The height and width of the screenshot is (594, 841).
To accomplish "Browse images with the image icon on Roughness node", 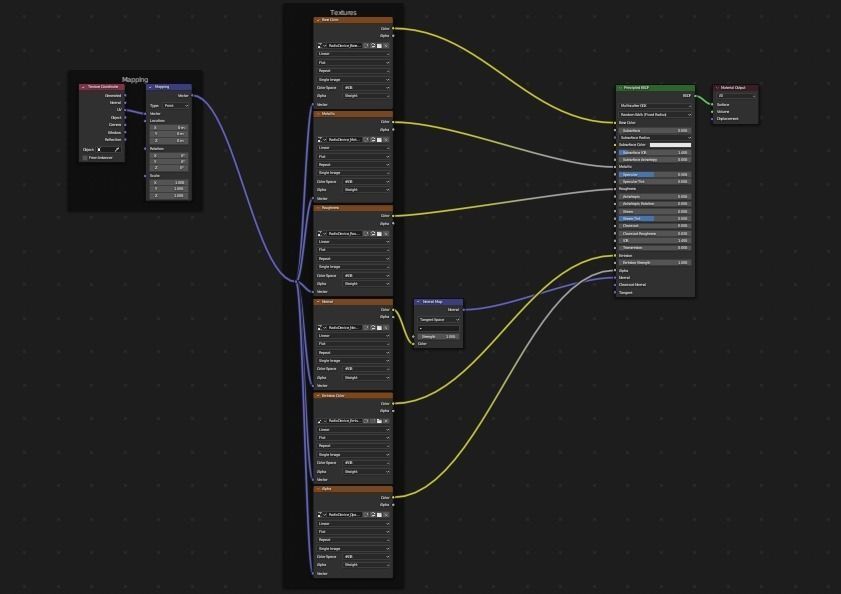I will pos(321,234).
